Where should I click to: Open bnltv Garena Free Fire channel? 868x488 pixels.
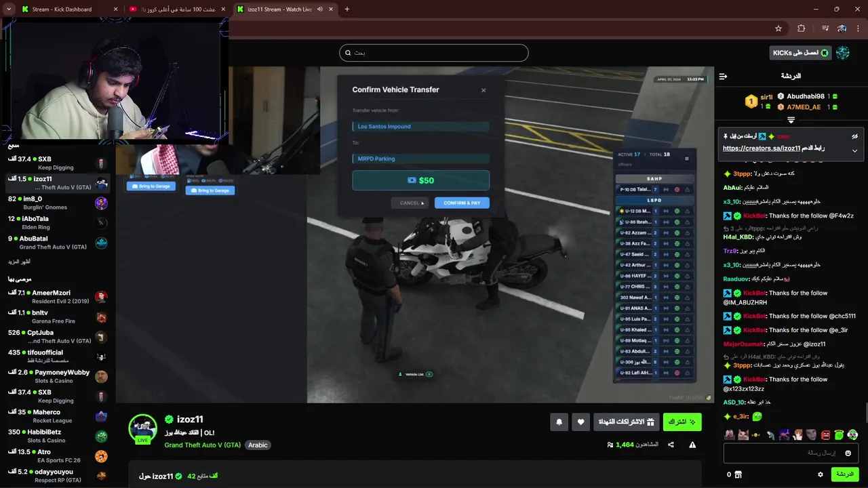(58, 317)
